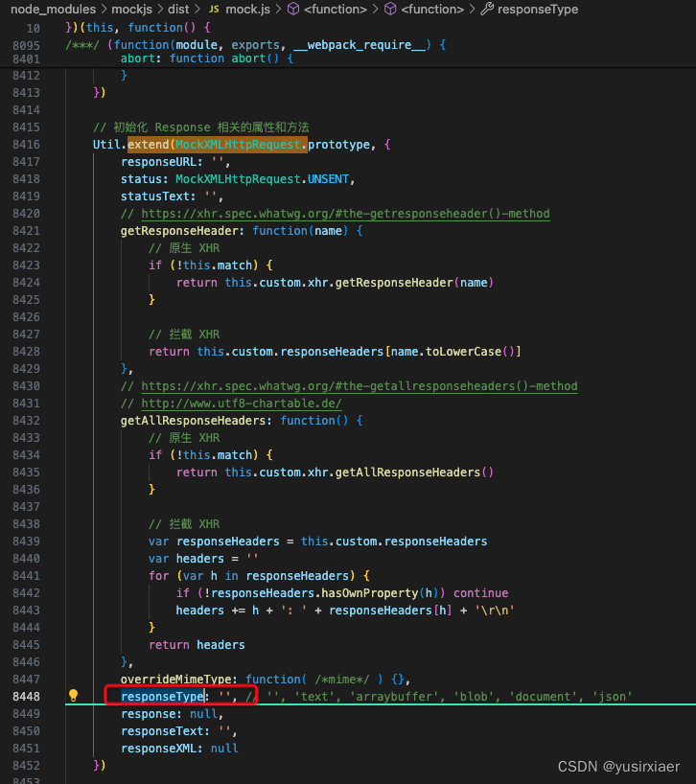The image size is (696, 784).
Task: Click 'overrideMimeType' property name
Action: (175, 679)
